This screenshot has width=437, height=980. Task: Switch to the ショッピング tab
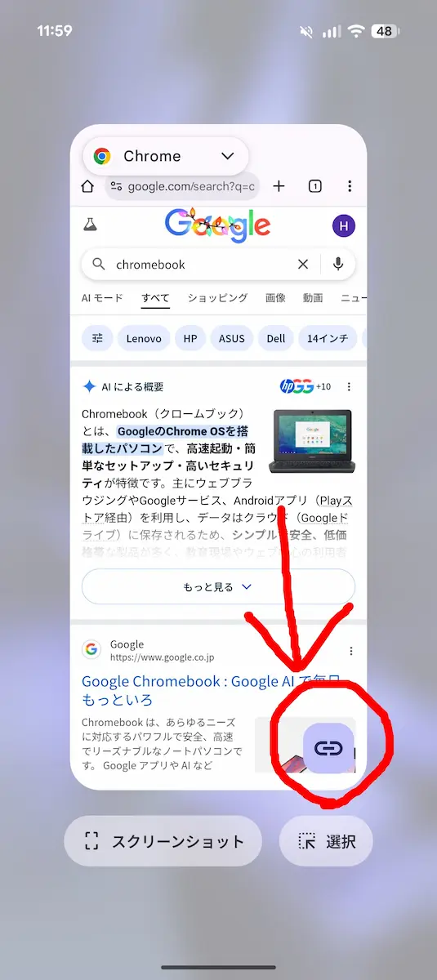point(217,298)
